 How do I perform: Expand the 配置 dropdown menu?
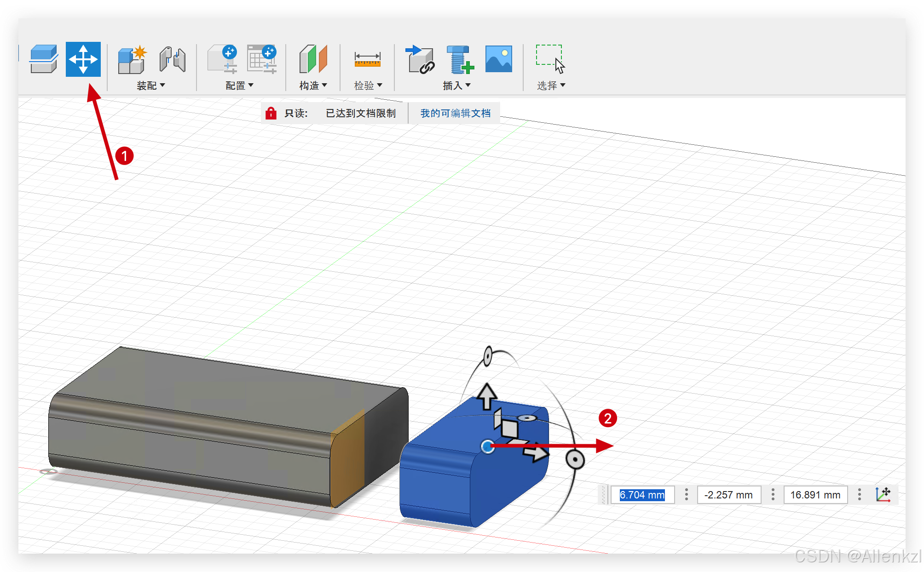pyautogui.click(x=240, y=86)
